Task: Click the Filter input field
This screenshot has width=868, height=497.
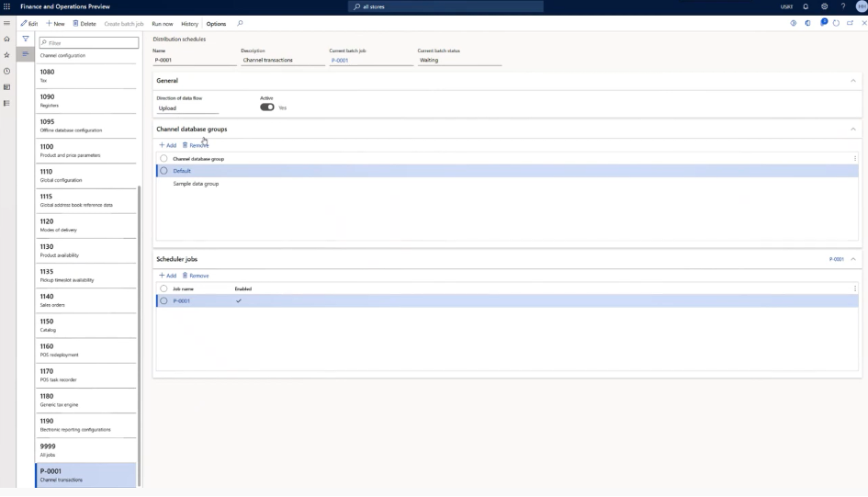Action: [91, 42]
